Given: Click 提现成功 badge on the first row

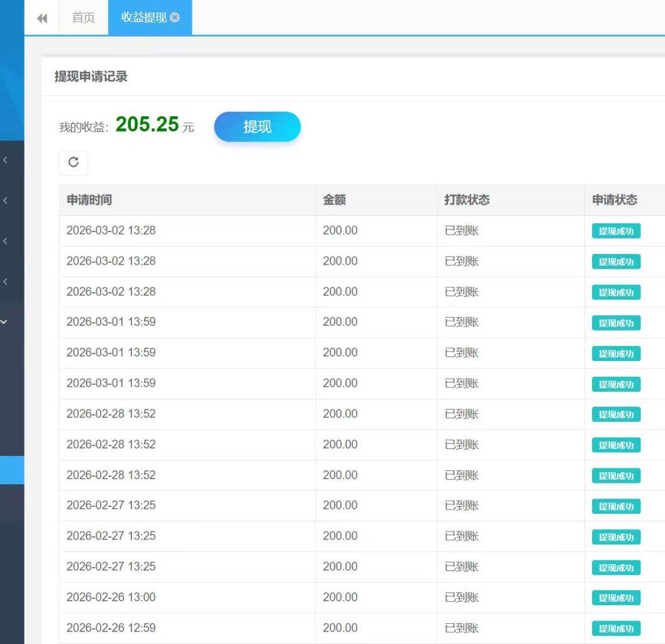Looking at the screenshot, I should [x=615, y=231].
